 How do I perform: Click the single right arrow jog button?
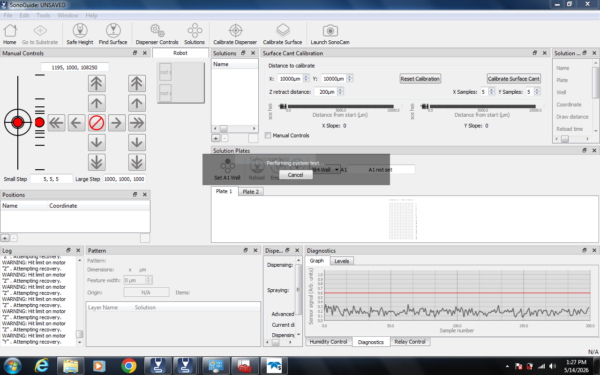coord(116,123)
